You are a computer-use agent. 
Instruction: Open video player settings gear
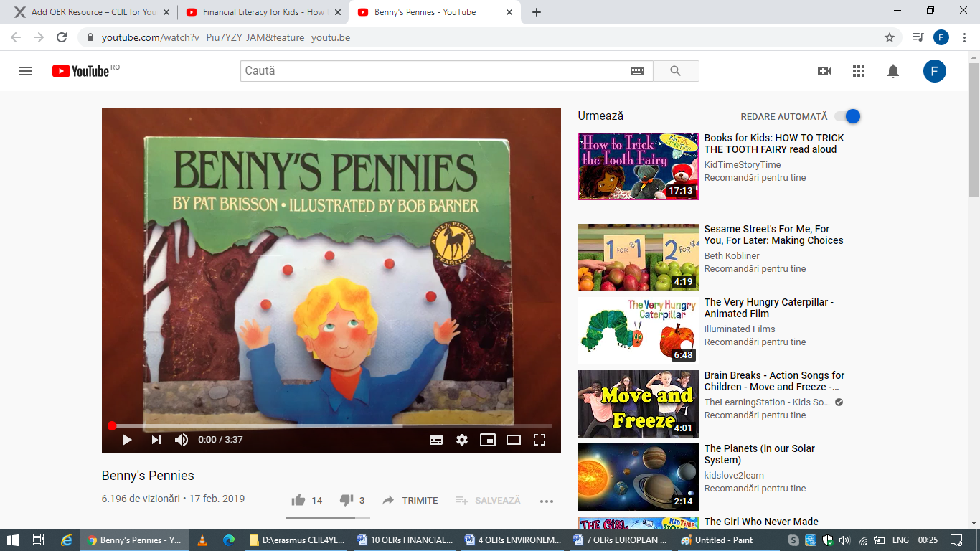462,440
